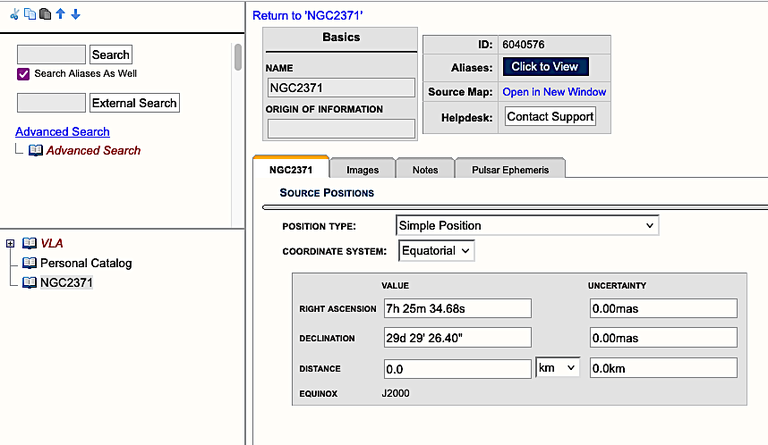Follow the Return to 'NGC2371' link

(307, 16)
